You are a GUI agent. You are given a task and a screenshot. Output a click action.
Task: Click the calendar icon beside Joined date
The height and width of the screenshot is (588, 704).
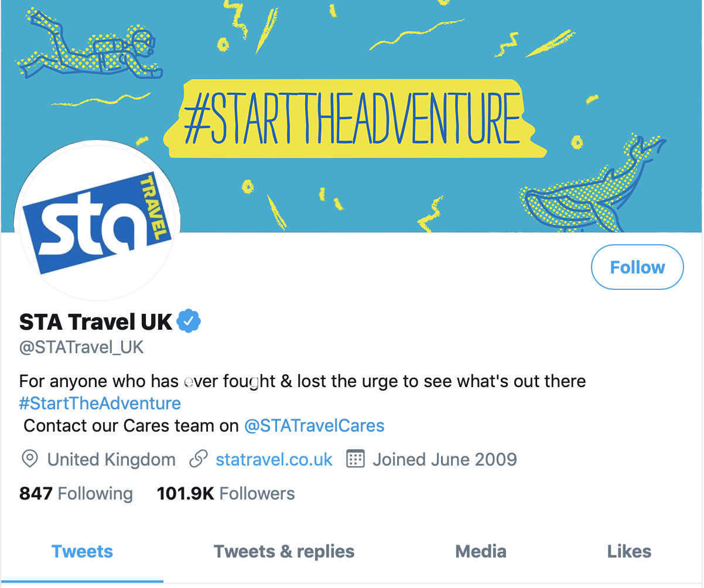[x=356, y=459]
